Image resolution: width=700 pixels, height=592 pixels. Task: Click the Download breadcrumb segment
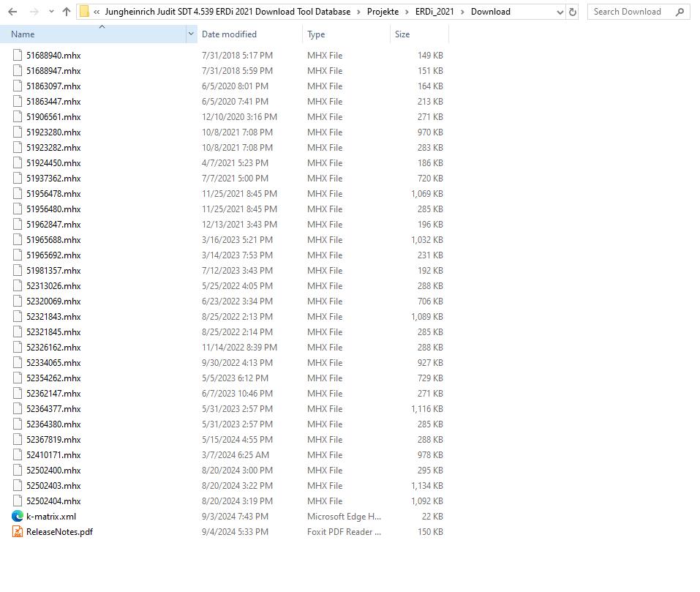coord(490,12)
